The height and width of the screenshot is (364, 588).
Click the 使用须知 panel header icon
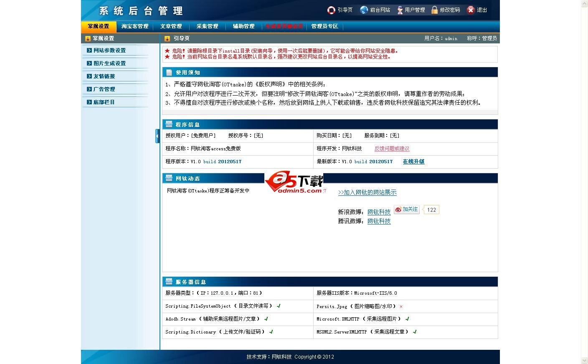point(169,72)
